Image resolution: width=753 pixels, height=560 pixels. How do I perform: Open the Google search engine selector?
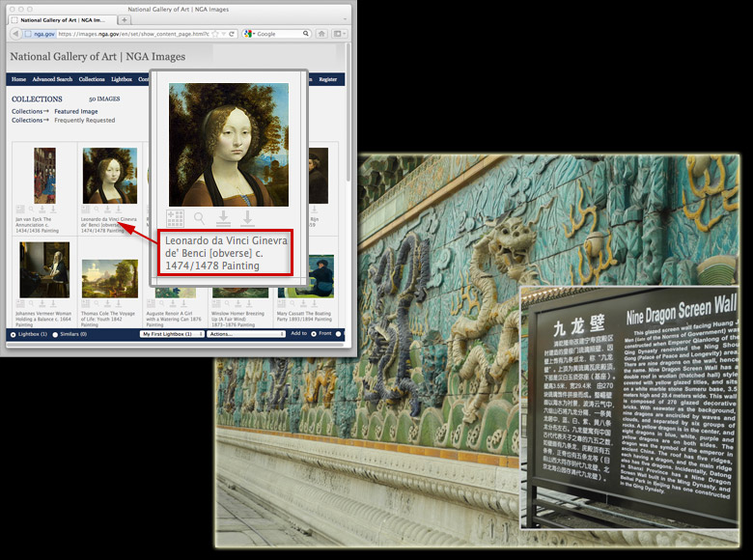[x=249, y=34]
